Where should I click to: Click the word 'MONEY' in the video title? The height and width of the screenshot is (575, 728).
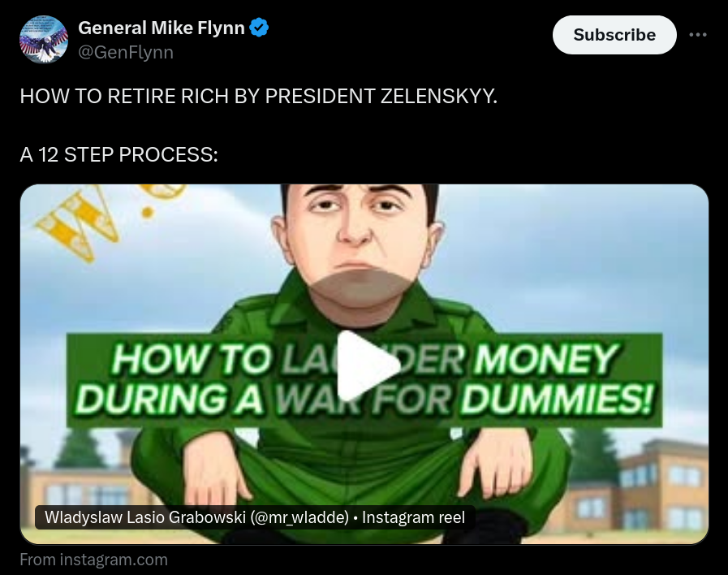click(546, 358)
